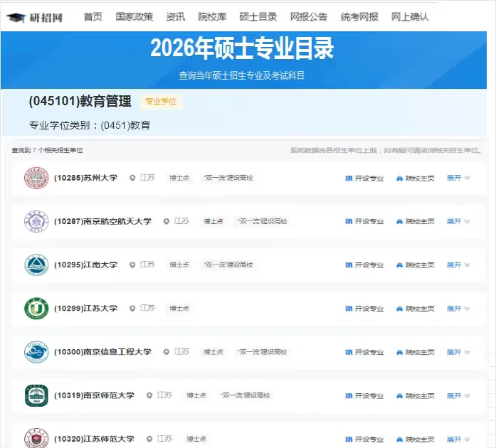Click location pin icon for 南京航空航天大学

tap(167, 221)
